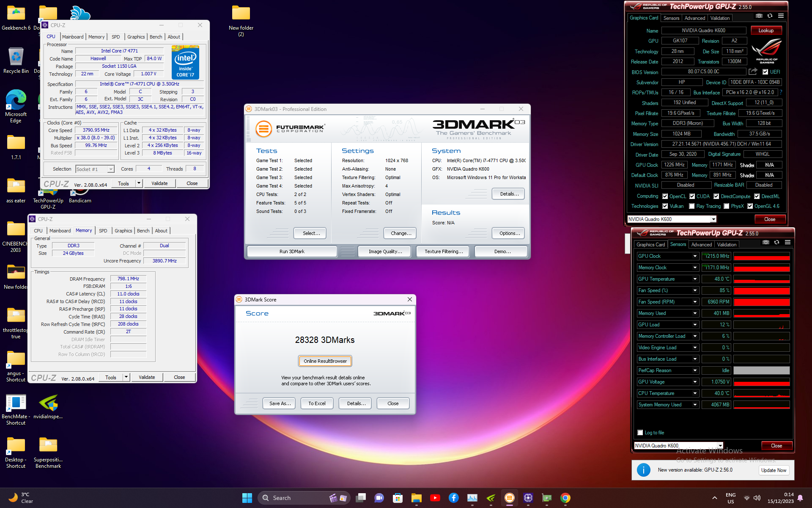Open SPD tab in CPU-Z Memory window
Screen dimensions: 812x508
click(x=103, y=231)
